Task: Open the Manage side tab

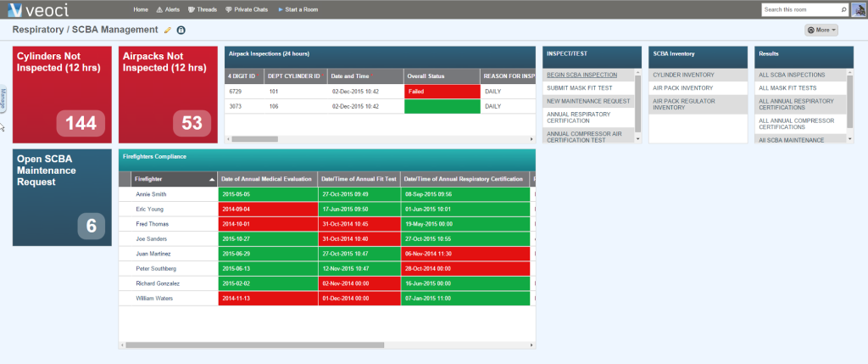Action: 3,98
